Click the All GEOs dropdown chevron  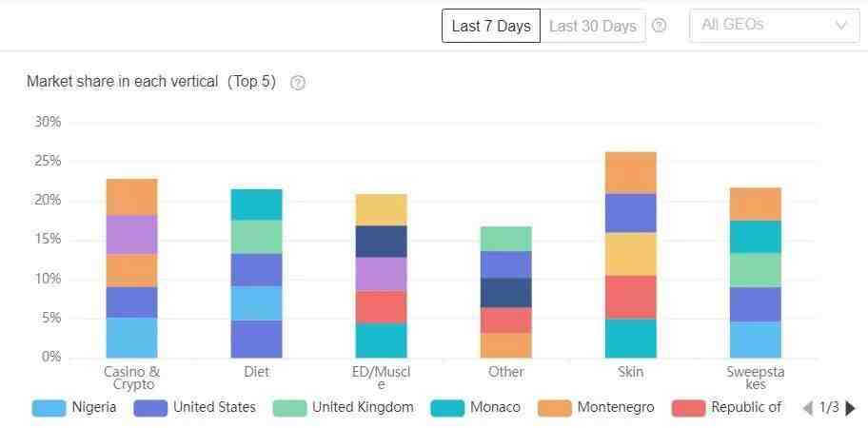tap(841, 26)
